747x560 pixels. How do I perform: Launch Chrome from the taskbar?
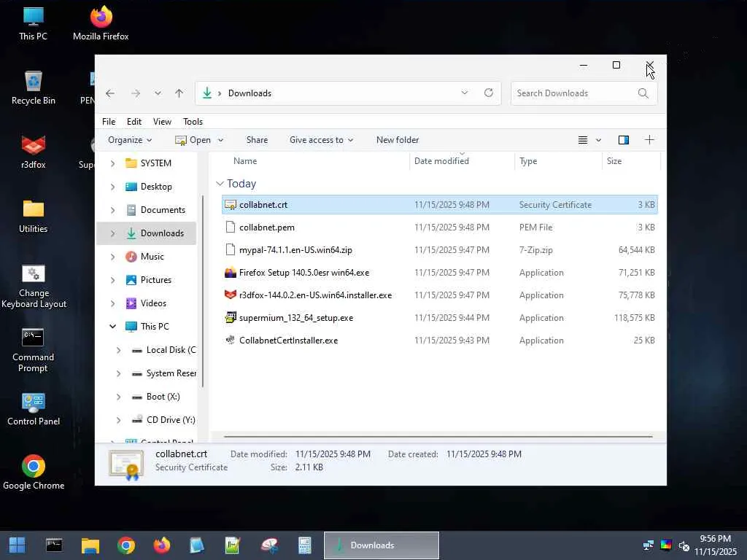pyautogui.click(x=126, y=545)
